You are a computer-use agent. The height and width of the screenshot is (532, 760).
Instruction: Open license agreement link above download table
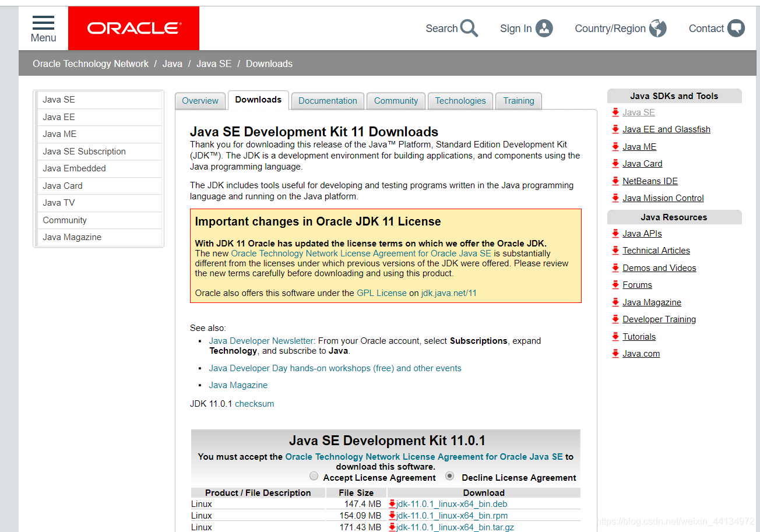[424, 457]
